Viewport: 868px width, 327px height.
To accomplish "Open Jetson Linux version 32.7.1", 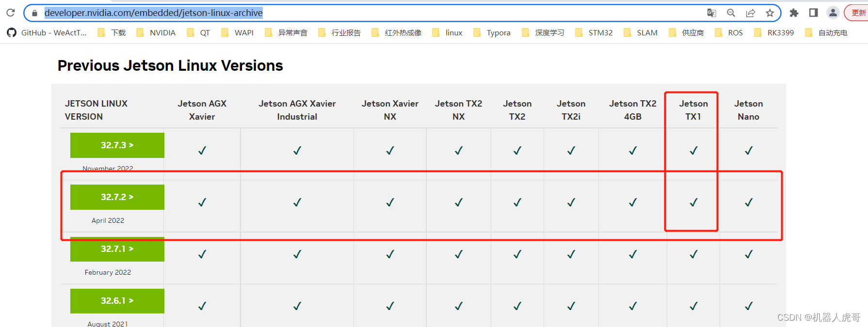I will coord(117,249).
